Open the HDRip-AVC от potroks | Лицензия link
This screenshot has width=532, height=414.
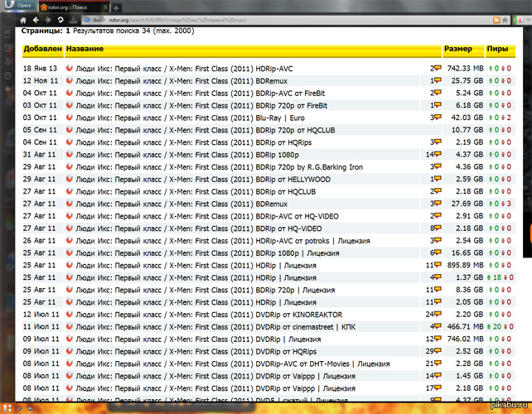click(x=224, y=240)
